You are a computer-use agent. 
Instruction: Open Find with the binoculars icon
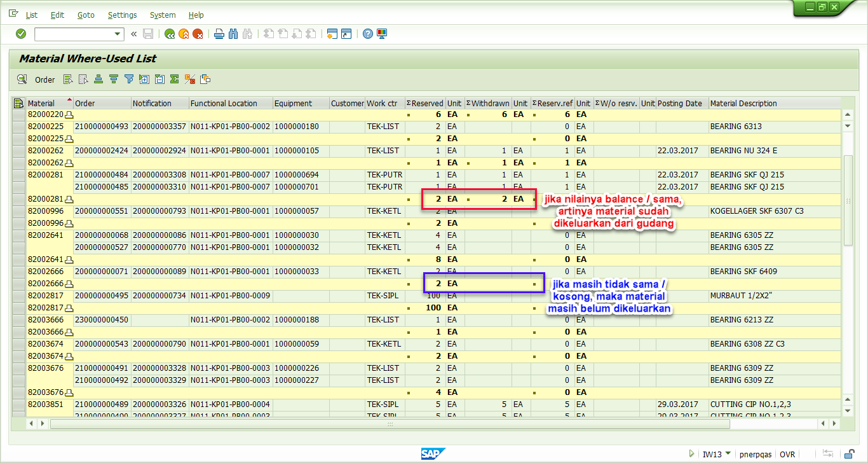[x=233, y=34]
